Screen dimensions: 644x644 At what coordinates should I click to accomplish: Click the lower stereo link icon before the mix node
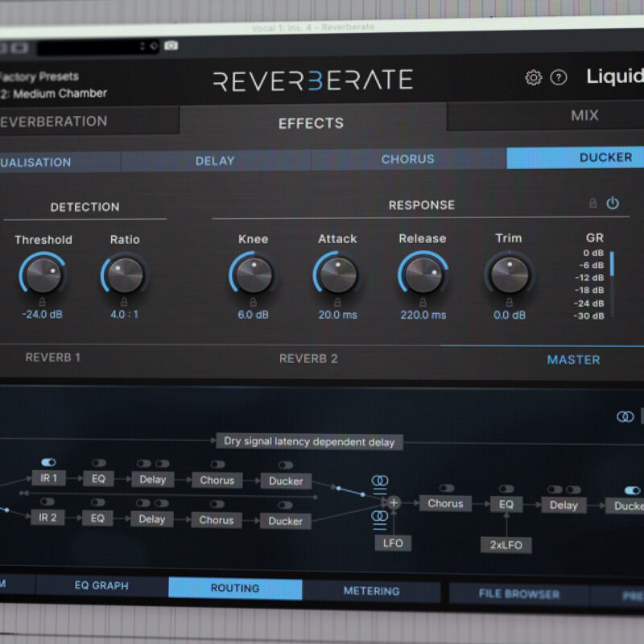pyautogui.click(x=379, y=516)
